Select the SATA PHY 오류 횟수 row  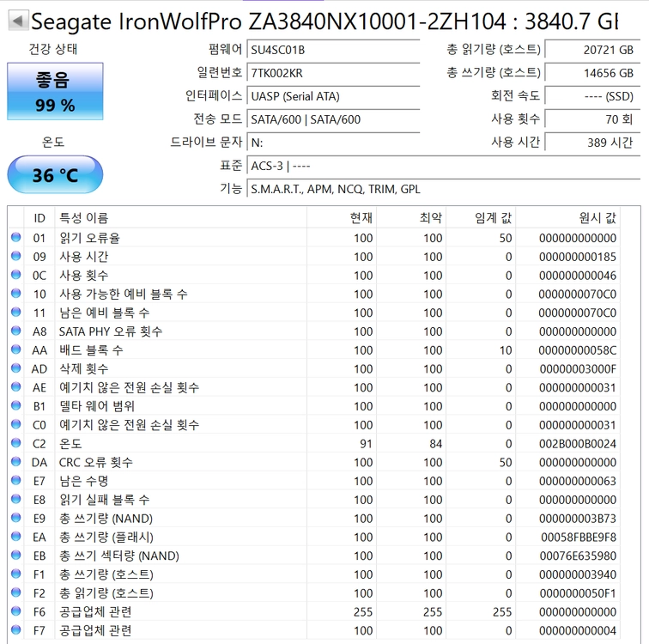(313, 331)
